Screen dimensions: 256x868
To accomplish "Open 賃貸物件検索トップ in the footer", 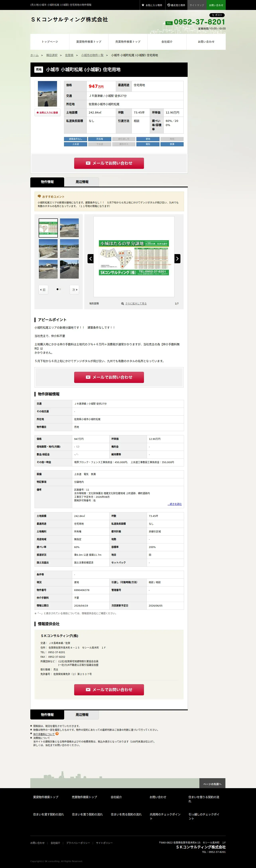I will 46,797.
